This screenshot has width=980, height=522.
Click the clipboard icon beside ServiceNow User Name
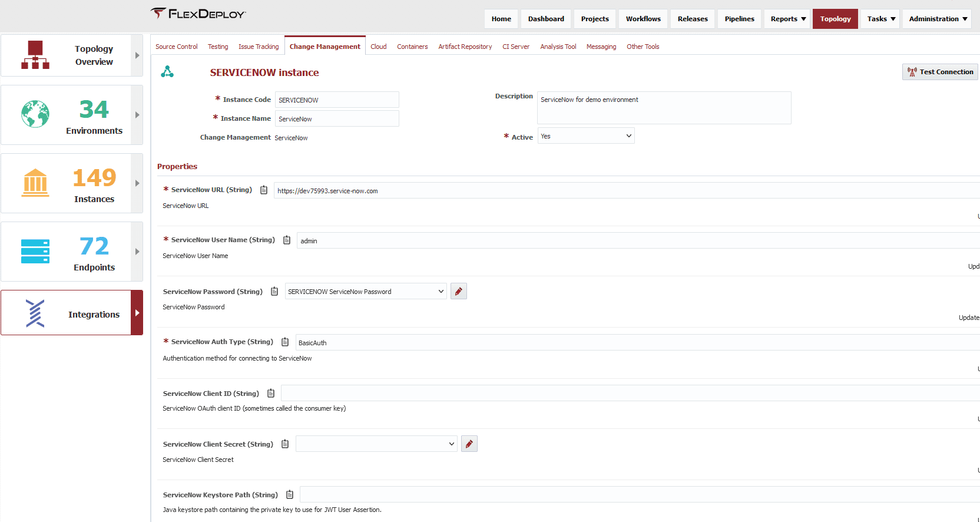pyautogui.click(x=287, y=240)
